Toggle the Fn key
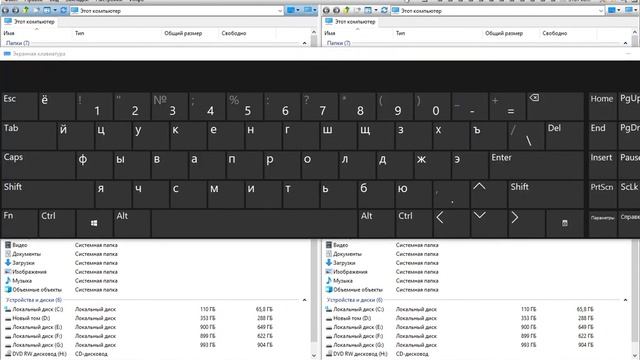 click(x=19, y=223)
